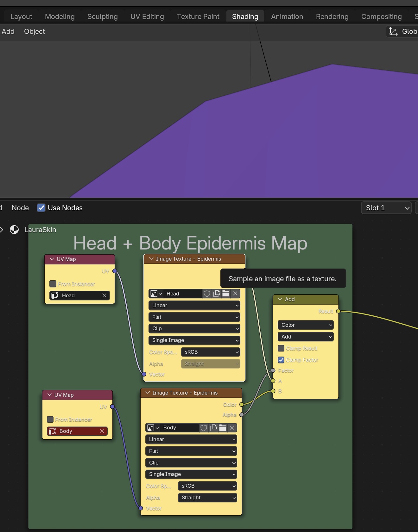Switch to the UV Editing workspace tab

pos(147,16)
